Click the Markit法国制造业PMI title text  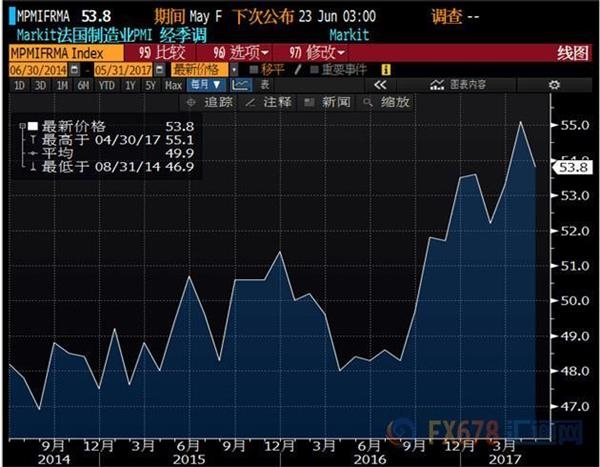point(84,35)
